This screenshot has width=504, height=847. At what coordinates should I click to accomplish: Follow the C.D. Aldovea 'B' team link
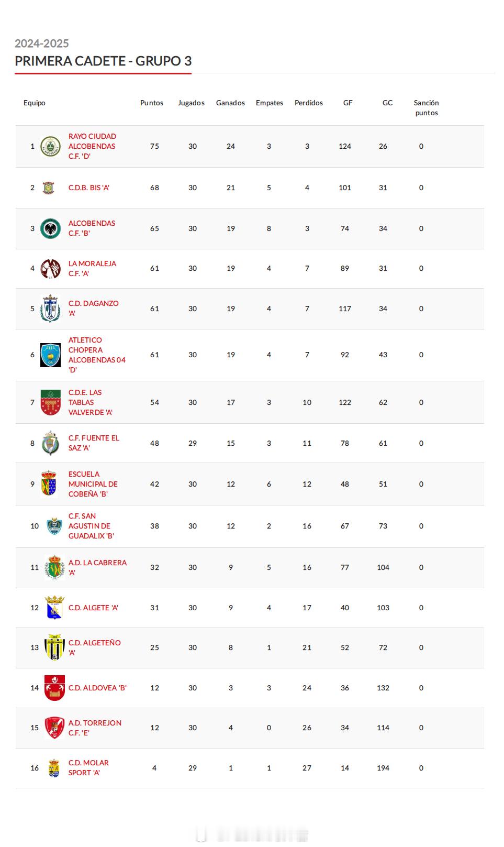point(97,688)
